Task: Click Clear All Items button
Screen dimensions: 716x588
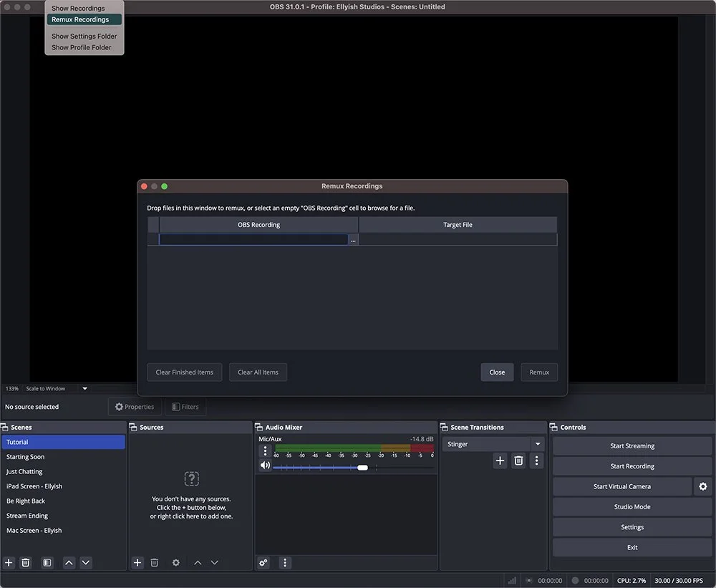Action: [x=258, y=372]
